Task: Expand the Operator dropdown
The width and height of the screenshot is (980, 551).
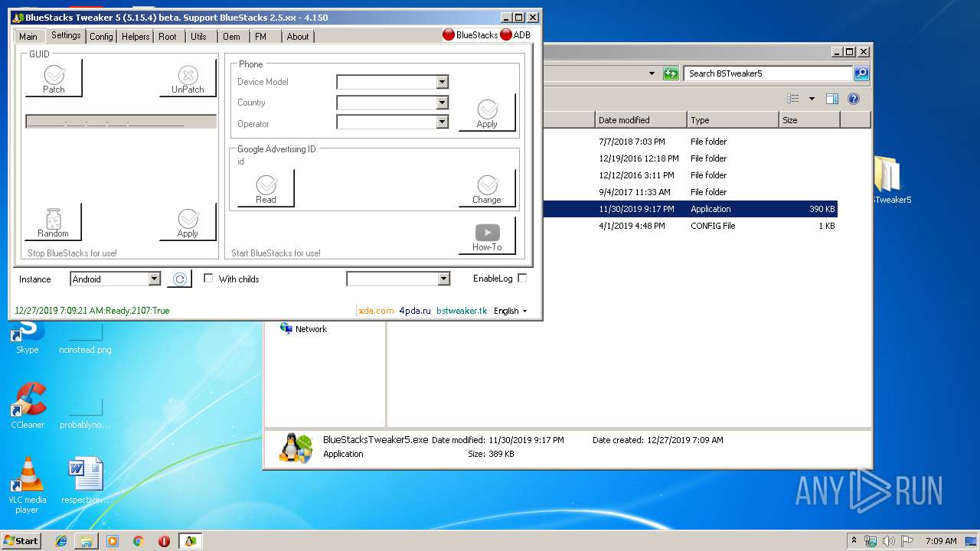Action: point(442,122)
